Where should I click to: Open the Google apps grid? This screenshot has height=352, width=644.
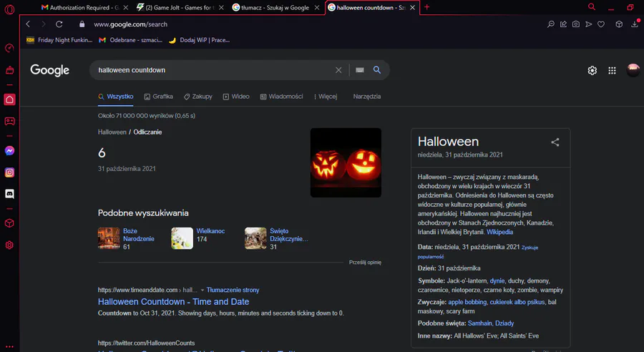point(612,71)
